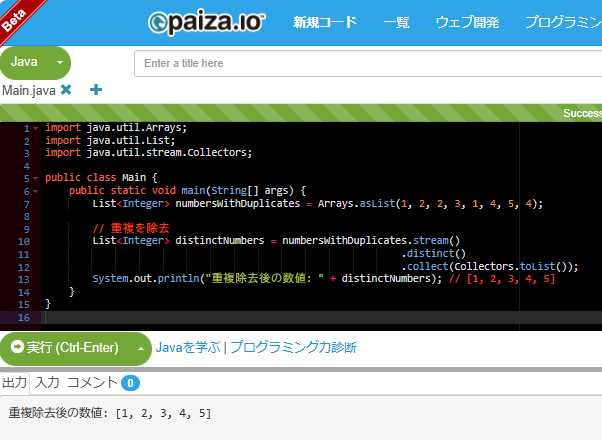
Task: Add a new file with plus icon
Action: [96, 90]
